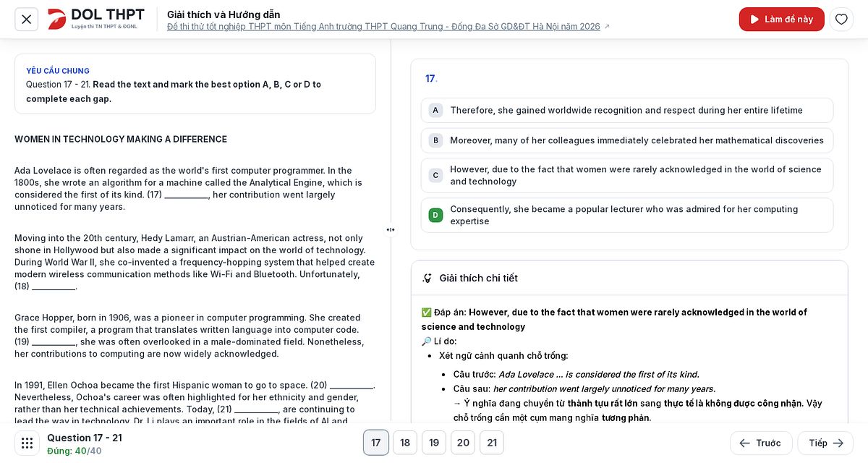Click the heart favorite icon
The image size is (868, 463).
coord(841,20)
